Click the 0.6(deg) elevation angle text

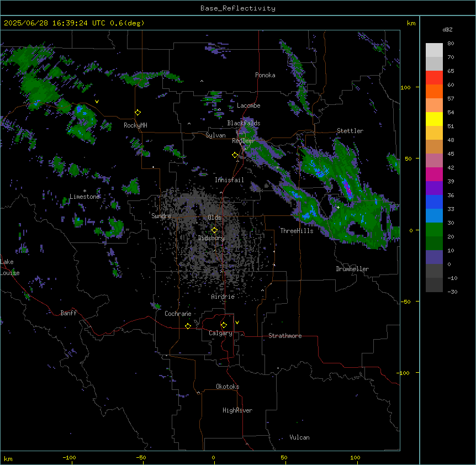click(127, 23)
